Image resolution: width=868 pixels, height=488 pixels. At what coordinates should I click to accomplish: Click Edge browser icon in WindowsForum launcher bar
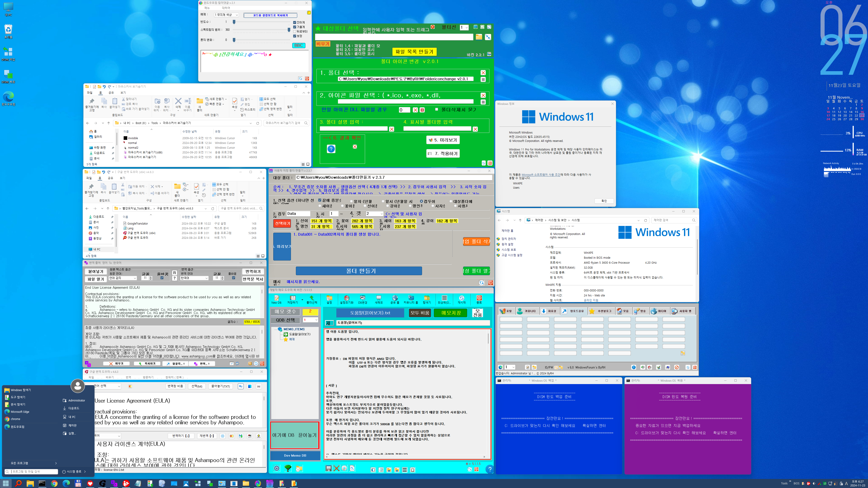point(500,367)
